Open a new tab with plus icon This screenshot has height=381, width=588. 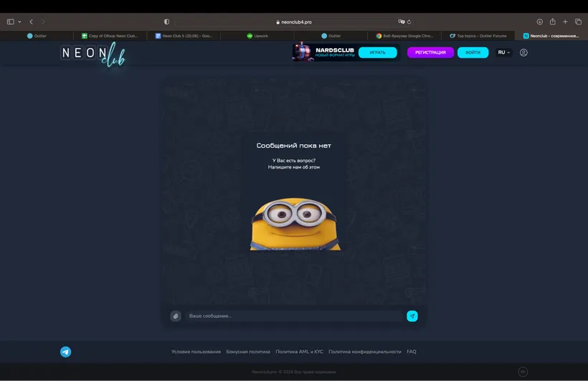565,22
